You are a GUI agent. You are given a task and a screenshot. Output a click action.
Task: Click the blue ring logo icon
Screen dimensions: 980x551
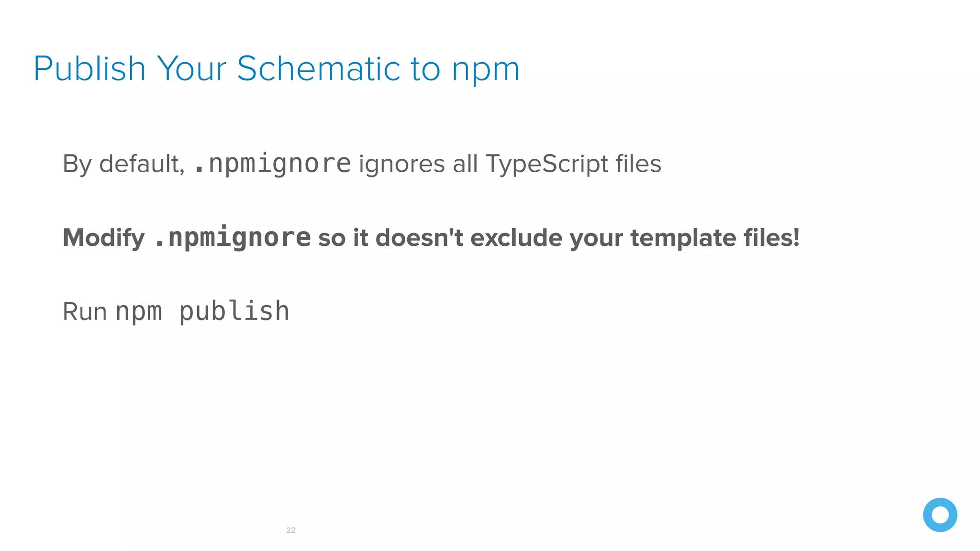940,515
